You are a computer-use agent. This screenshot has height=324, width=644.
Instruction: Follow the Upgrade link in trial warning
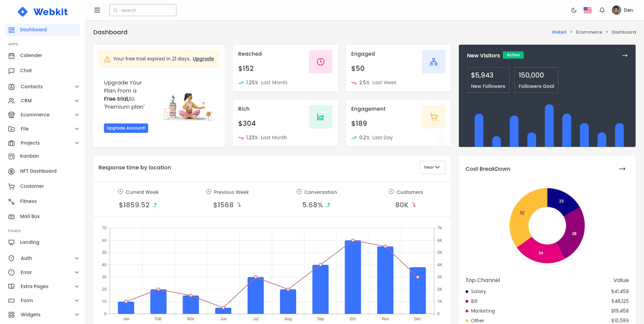[x=203, y=59]
